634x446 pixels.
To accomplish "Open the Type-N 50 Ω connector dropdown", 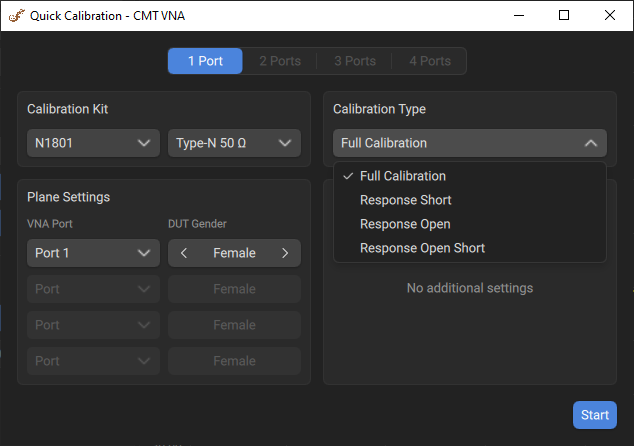I will click(234, 143).
